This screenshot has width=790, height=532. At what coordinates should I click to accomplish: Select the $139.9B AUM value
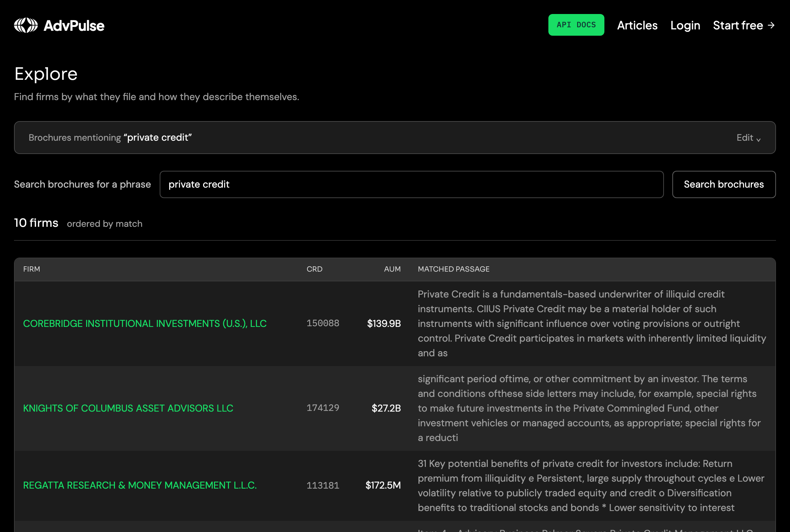[384, 323]
